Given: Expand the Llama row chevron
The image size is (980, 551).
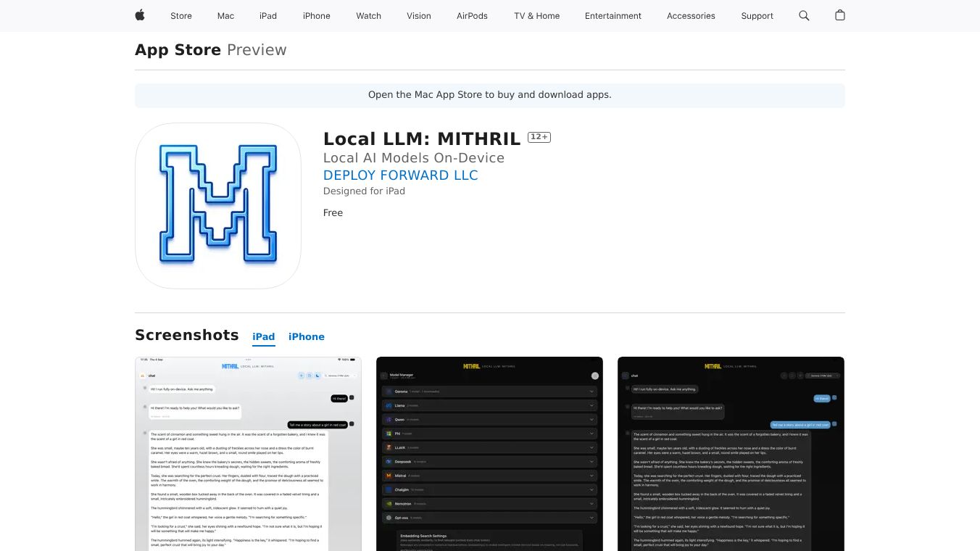Looking at the screenshot, I should (x=591, y=405).
